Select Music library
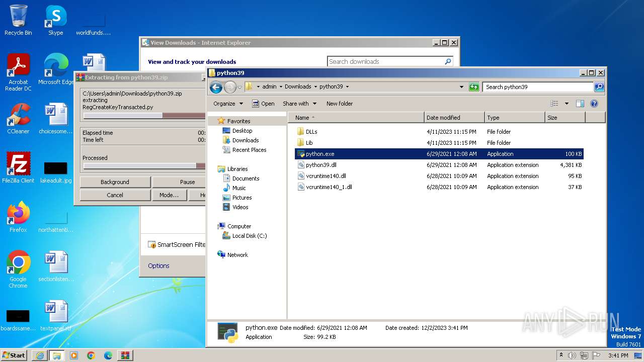The height and width of the screenshot is (362, 644). 239,188
